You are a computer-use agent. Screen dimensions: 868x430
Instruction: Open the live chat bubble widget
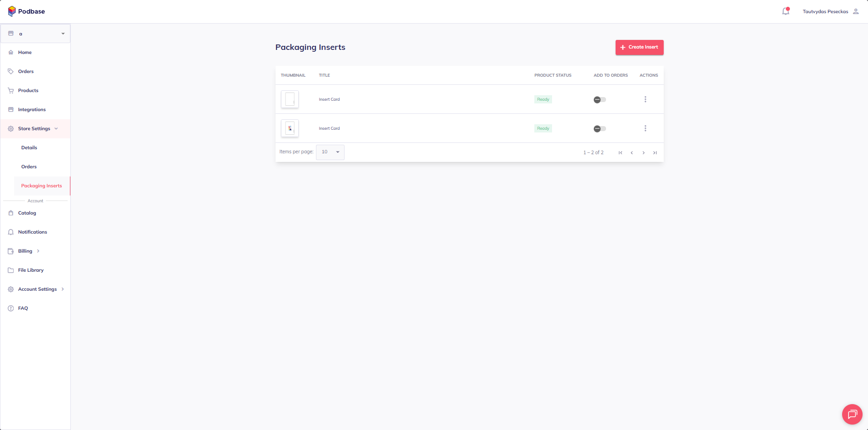tap(852, 414)
